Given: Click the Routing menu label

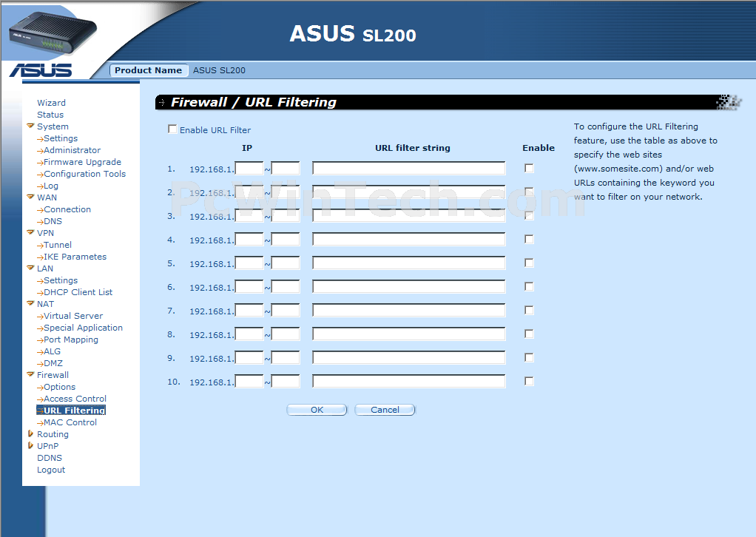Looking at the screenshot, I should 53,434.
